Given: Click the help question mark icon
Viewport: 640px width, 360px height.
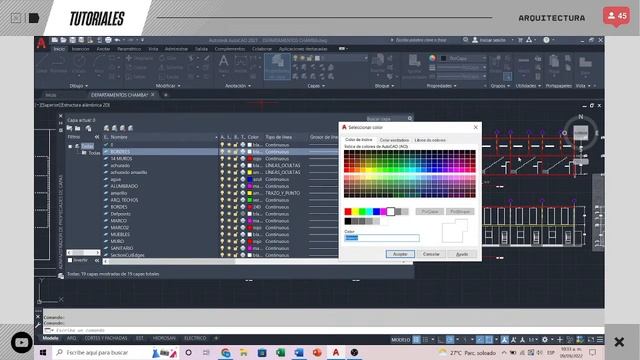Looking at the screenshot, I should click(x=546, y=40).
